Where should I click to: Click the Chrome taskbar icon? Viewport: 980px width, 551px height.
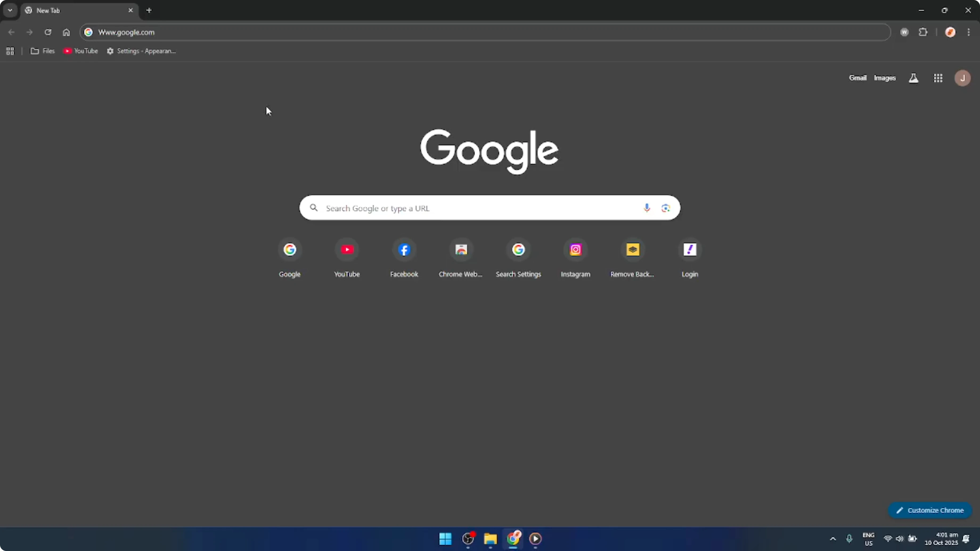pyautogui.click(x=513, y=538)
